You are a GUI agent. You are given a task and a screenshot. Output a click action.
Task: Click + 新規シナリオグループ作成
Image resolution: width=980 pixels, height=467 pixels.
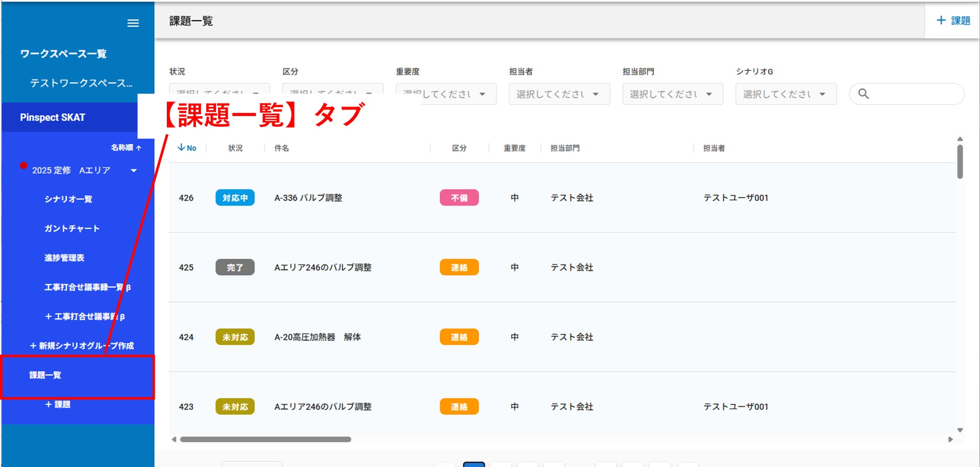point(81,346)
